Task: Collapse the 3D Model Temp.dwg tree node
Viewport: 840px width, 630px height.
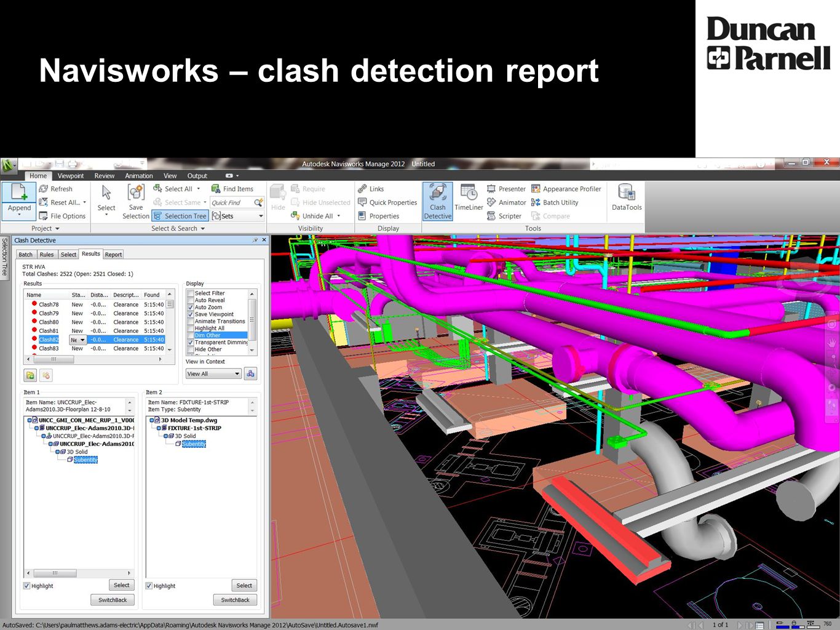Action: pos(151,420)
